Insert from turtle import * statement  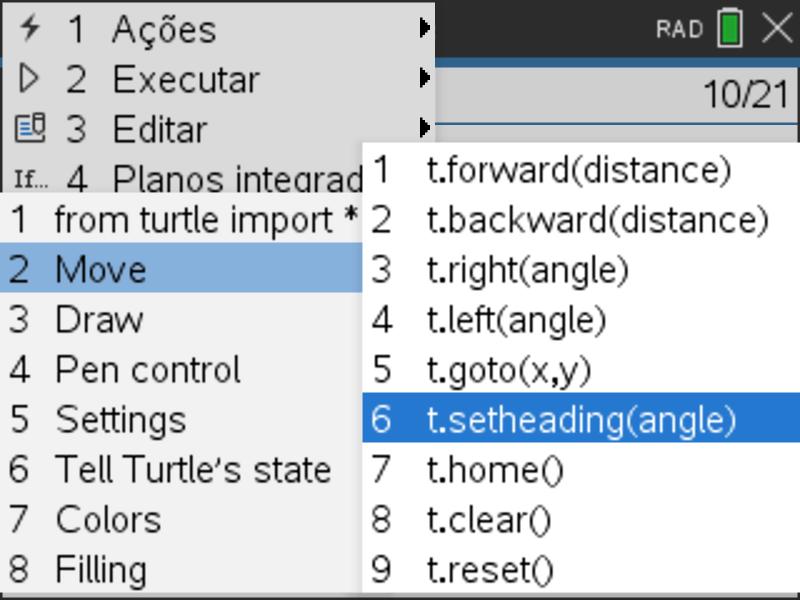181,219
